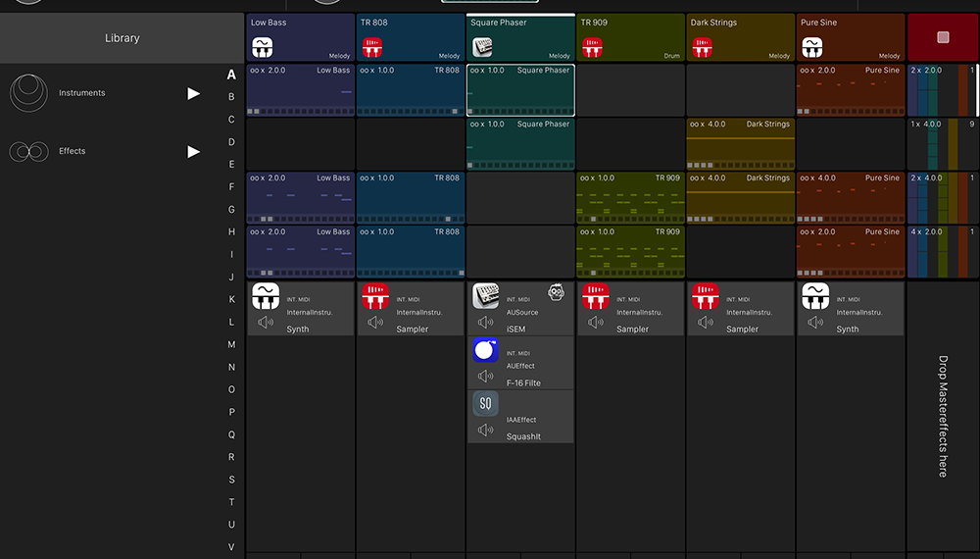Viewport: 980px width, 559px height.
Task: Select letter M in the alphabet index
Action: [x=231, y=344]
